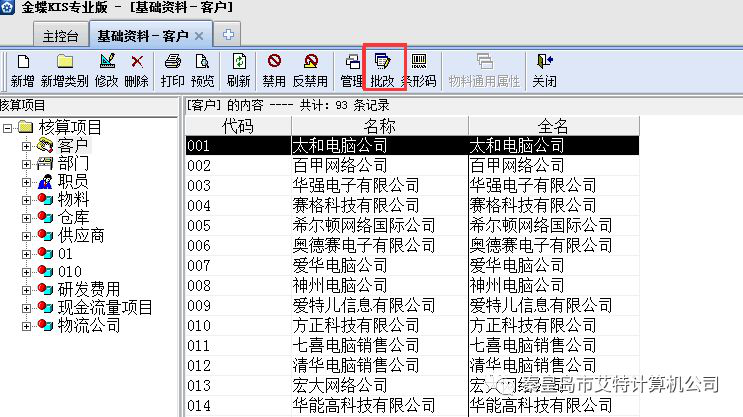The height and width of the screenshot is (417, 743).
Task: Expand the 客户 tree node
Action: coord(27,146)
